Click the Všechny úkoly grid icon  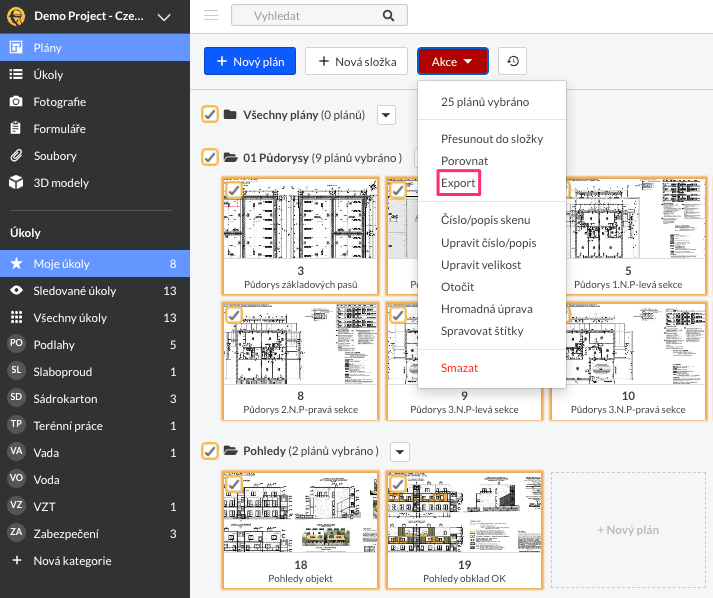coord(16,317)
